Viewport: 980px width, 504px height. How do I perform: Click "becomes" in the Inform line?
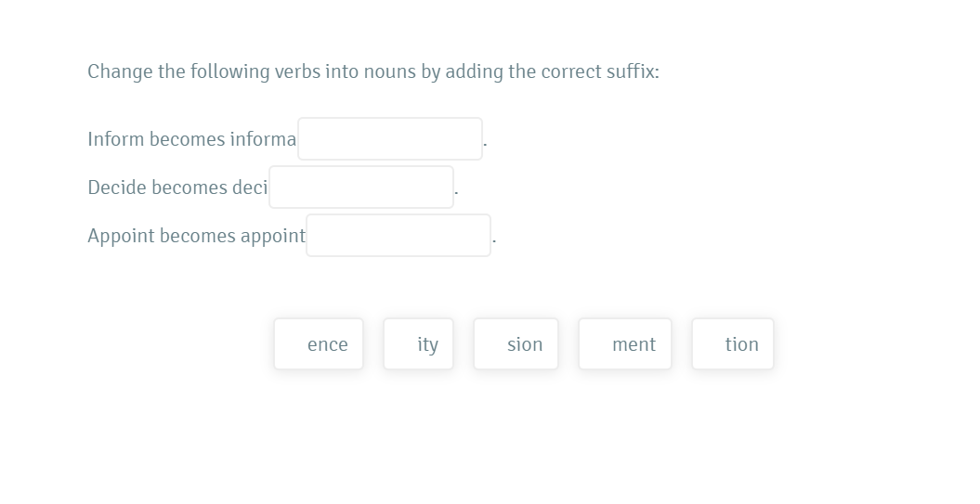point(188,139)
